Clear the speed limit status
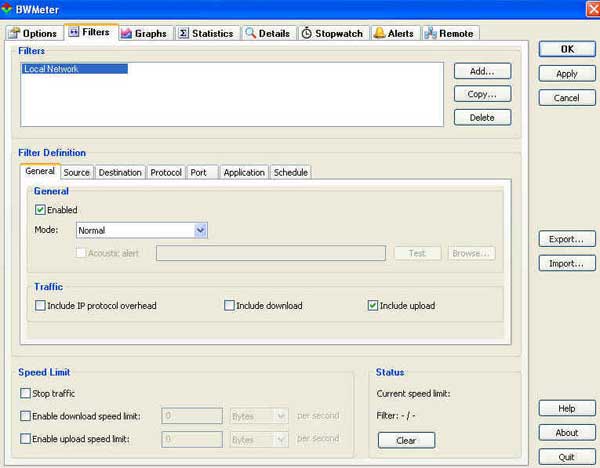600x468 pixels. pyautogui.click(x=406, y=440)
